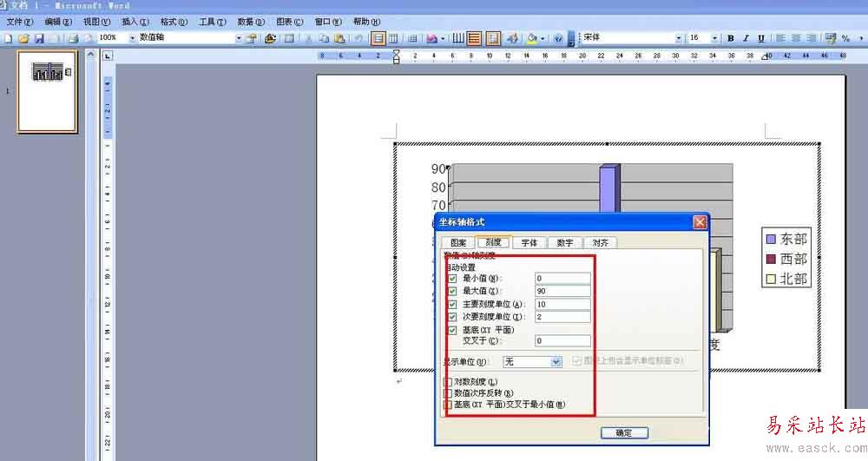
Task: Click the Paste clipboard icon
Action: (x=339, y=38)
